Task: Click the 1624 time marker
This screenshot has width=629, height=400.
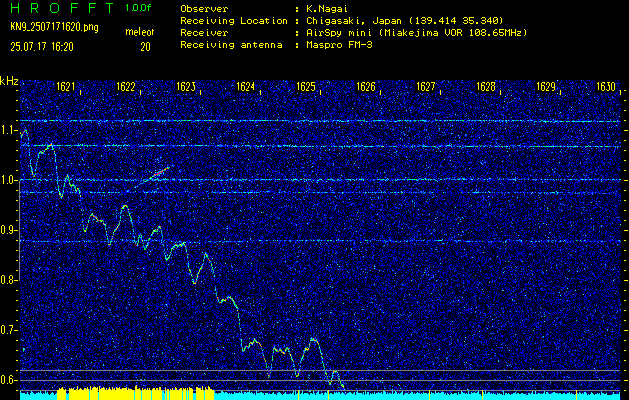Action: click(x=246, y=87)
